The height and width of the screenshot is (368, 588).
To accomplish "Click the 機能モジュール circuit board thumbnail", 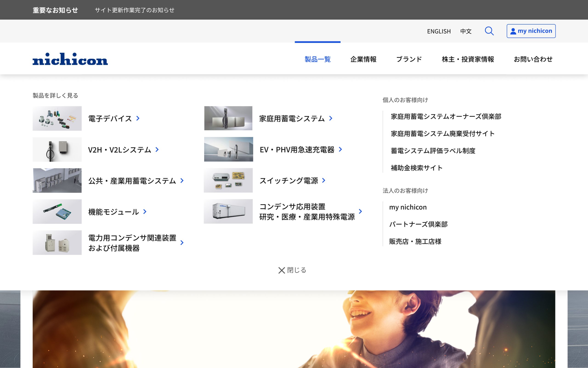I will coord(57,212).
